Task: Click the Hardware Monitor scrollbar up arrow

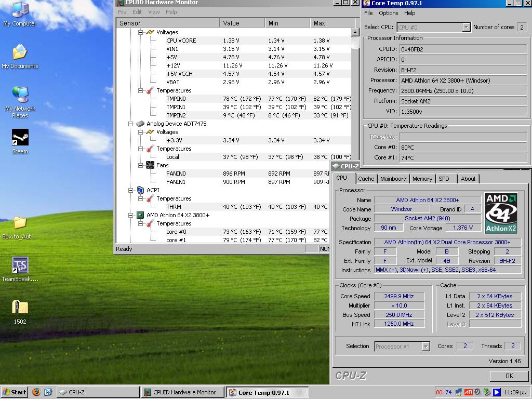Action: pos(355,32)
